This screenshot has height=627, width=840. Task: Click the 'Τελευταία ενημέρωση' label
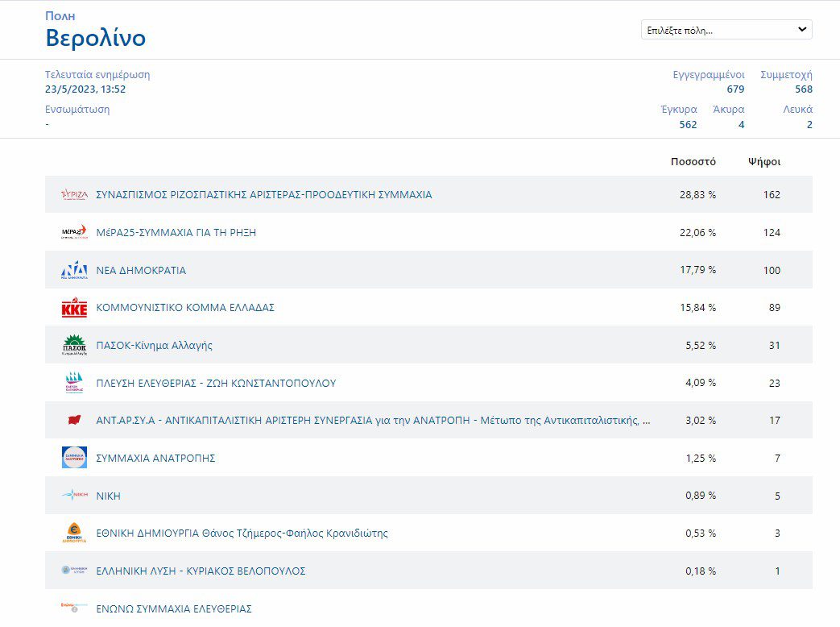tap(97, 75)
